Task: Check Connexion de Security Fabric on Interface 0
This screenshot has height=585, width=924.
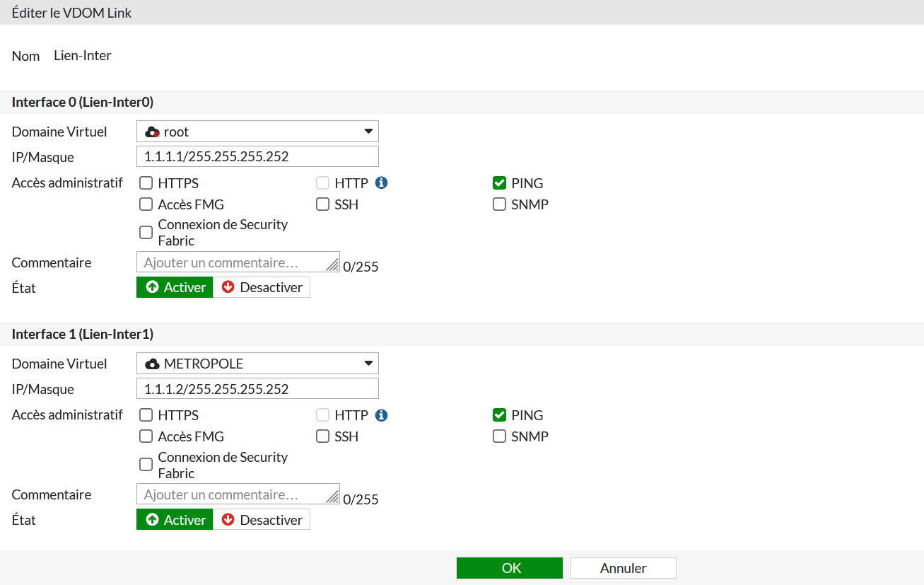Action: (x=146, y=232)
